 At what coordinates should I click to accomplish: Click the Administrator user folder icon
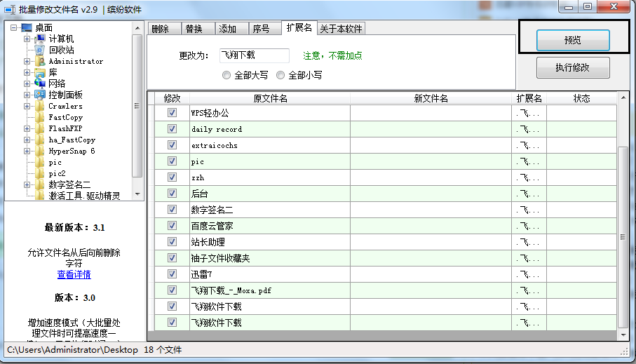point(40,61)
